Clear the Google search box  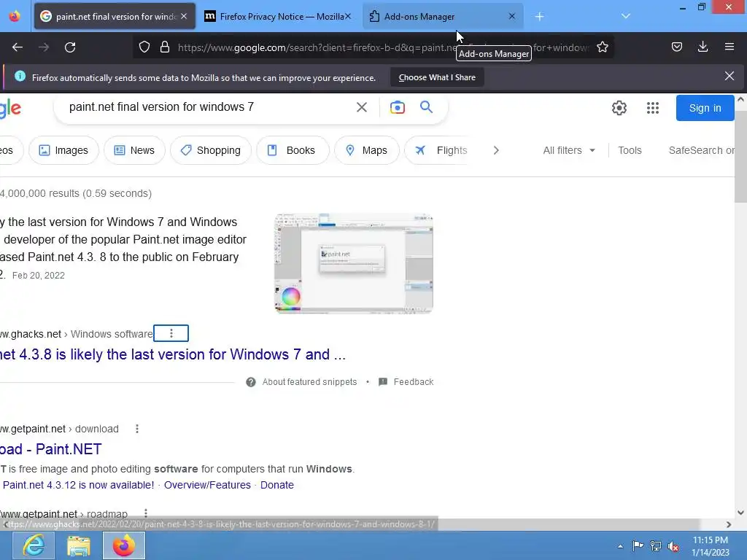(x=362, y=107)
